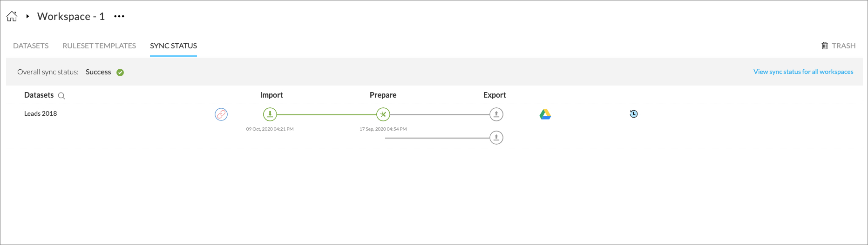
Task: Expand the breadcrumb arrow next to home
Action: [x=27, y=16]
